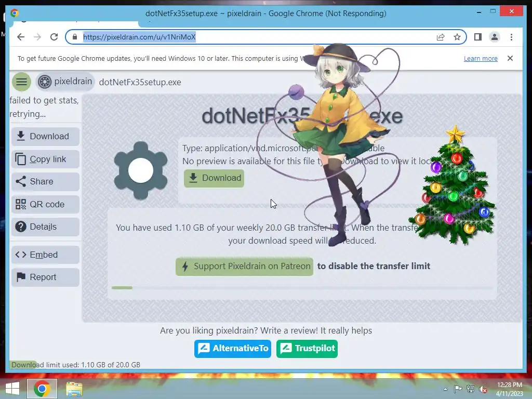Bookmark this tab with the star

point(457,37)
